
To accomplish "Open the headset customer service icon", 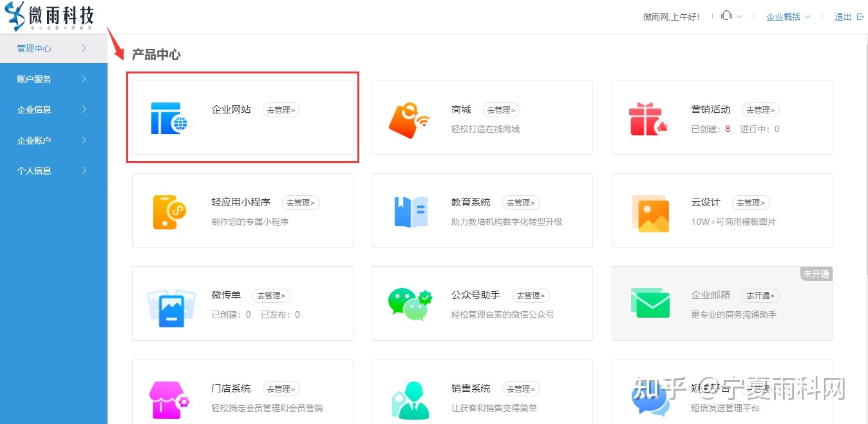I will click(726, 16).
